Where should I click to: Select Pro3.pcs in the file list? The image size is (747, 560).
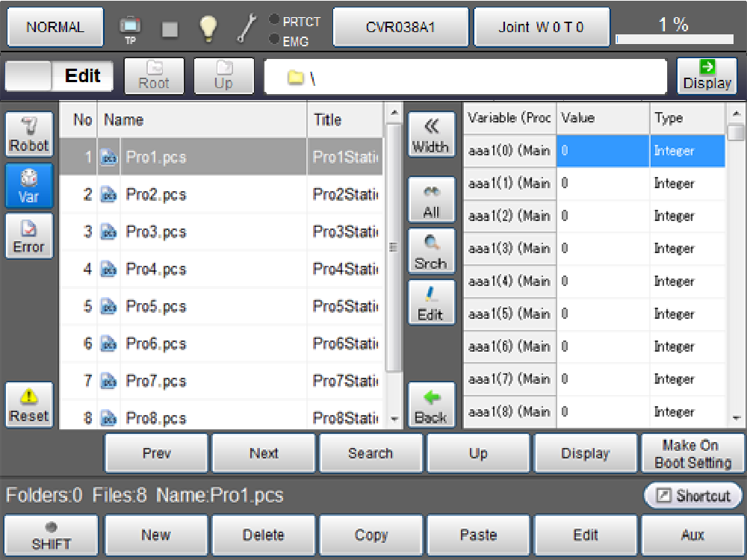[156, 232]
